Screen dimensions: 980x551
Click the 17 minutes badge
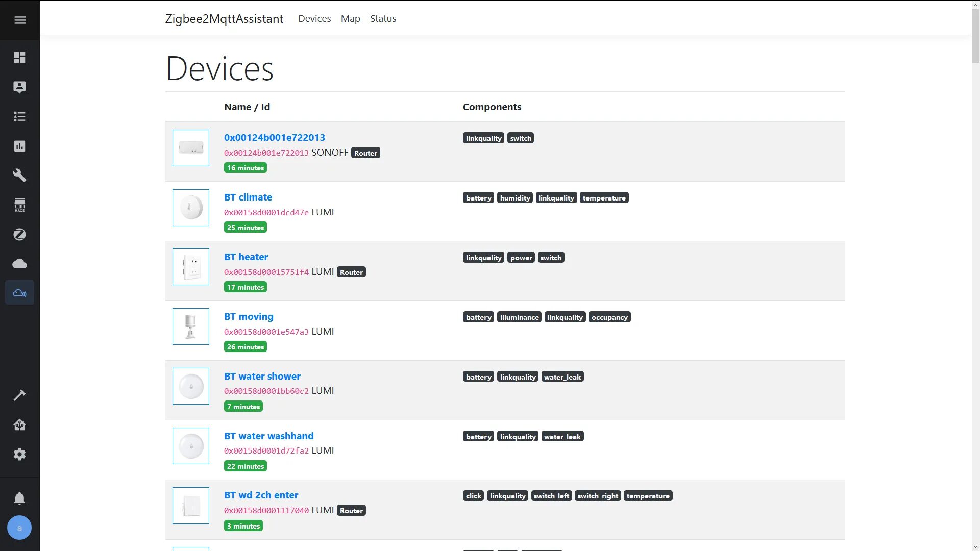[246, 287]
